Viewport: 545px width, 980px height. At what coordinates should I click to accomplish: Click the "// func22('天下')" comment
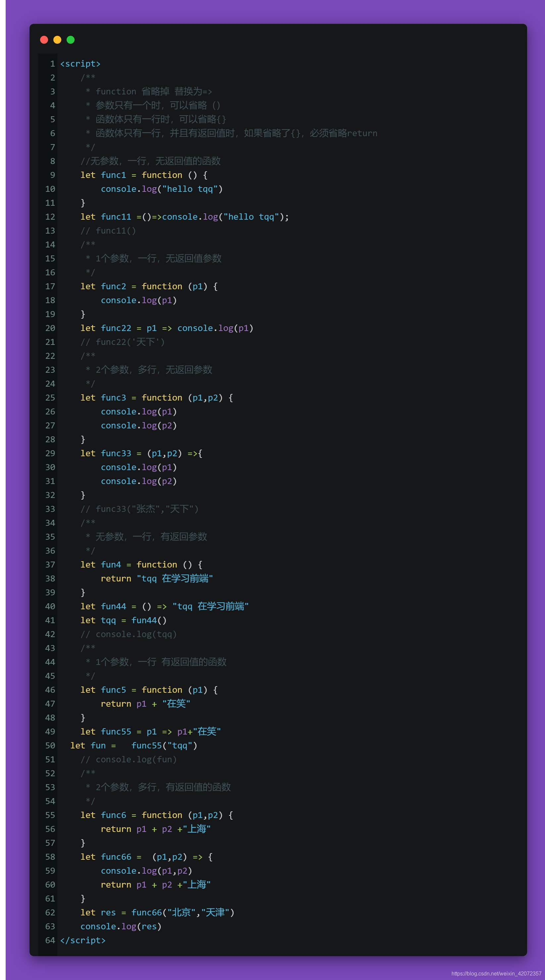click(123, 342)
